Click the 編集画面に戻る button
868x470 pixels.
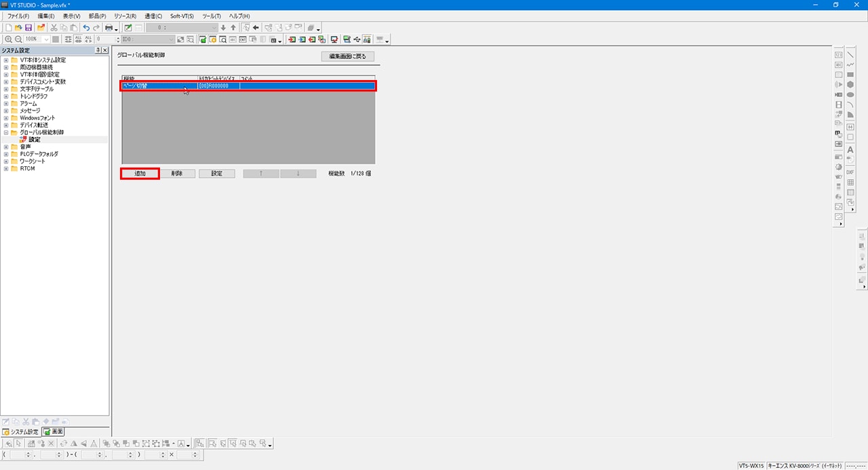(x=348, y=56)
